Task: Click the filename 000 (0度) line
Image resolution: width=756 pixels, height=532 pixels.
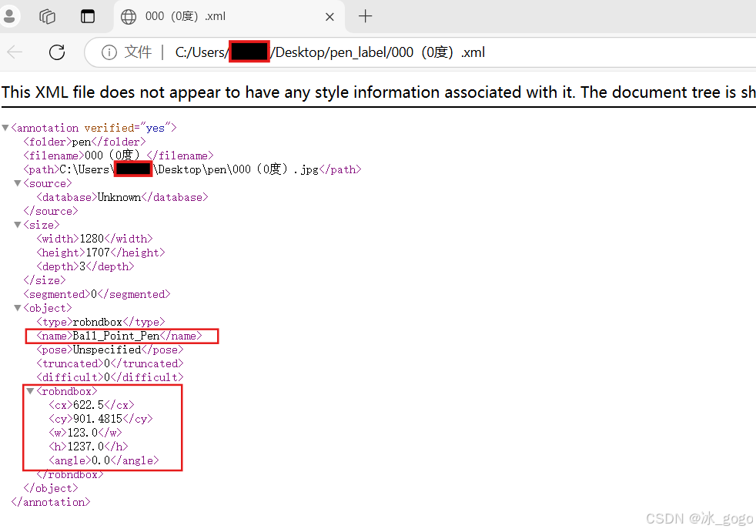Action: click(x=118, y=156)
